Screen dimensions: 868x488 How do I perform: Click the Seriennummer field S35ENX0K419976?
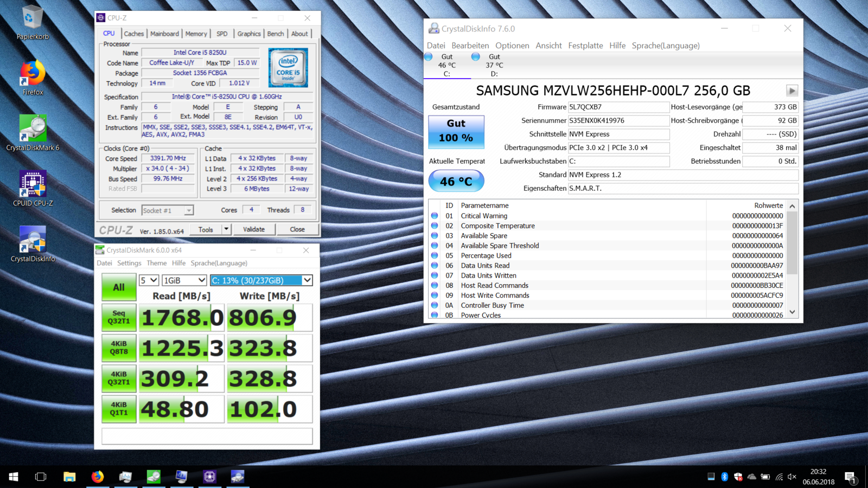(618, 120)
